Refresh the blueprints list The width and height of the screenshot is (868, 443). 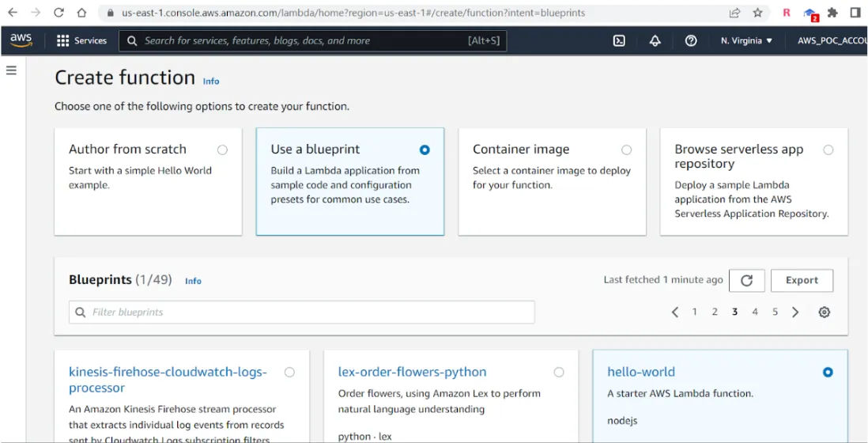[x=747, y=281]
